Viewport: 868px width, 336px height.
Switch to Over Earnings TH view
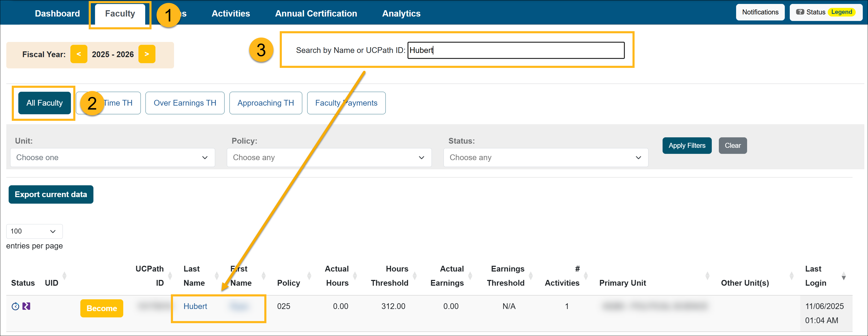point(185,103)
